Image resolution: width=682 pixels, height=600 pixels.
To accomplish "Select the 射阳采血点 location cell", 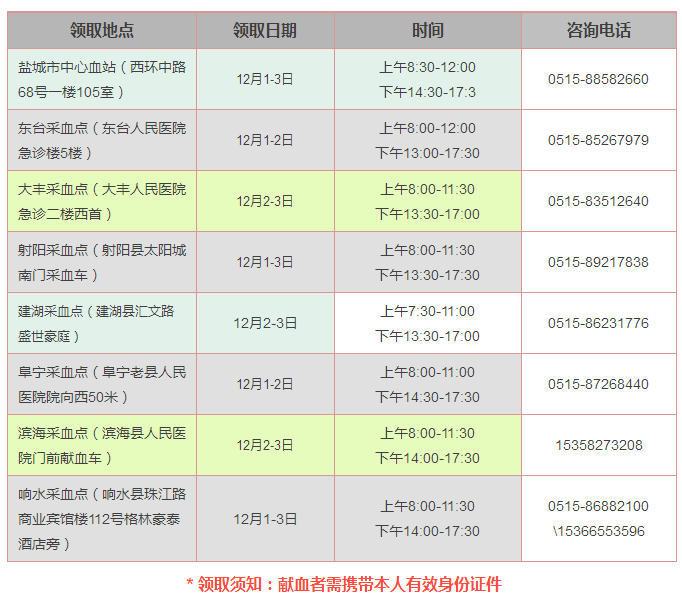I will pyautogui.click(x=102, y=262).
